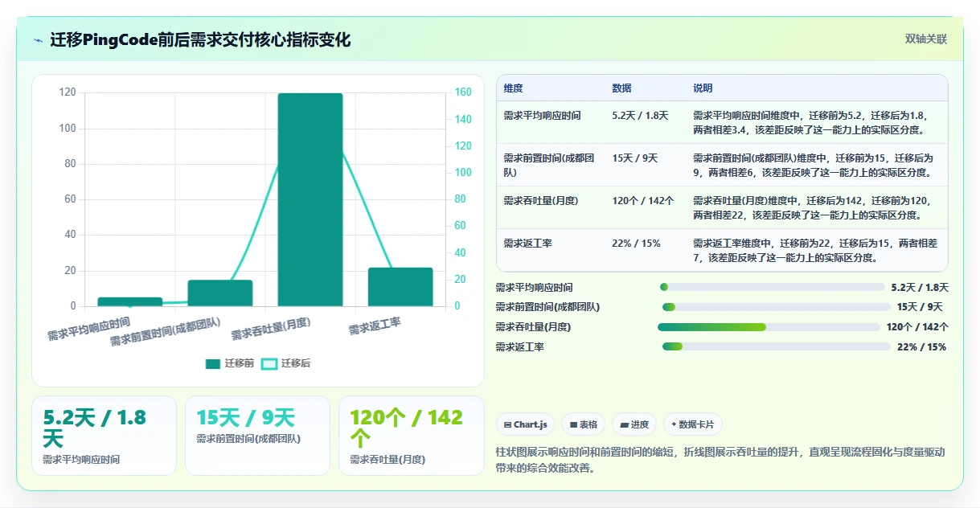
Task: Click the 需求返工率 progress bar
Action: (777, 346)
